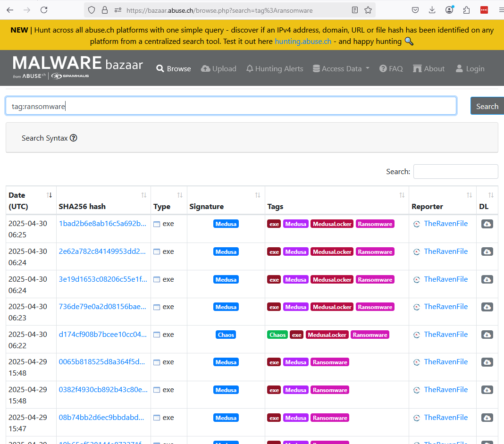Viewport: 504px width, 444px height.
Task: Sort table by DL column
Action: coord(487,201)
